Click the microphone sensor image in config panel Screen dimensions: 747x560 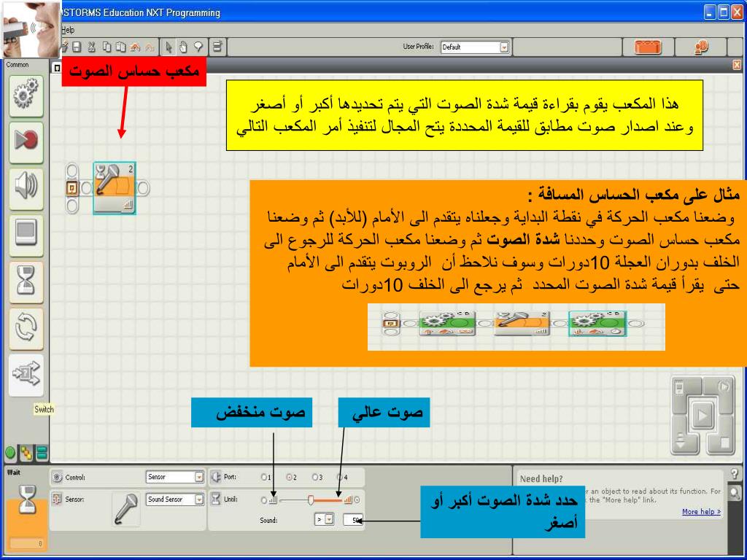[x=125, y=510]
